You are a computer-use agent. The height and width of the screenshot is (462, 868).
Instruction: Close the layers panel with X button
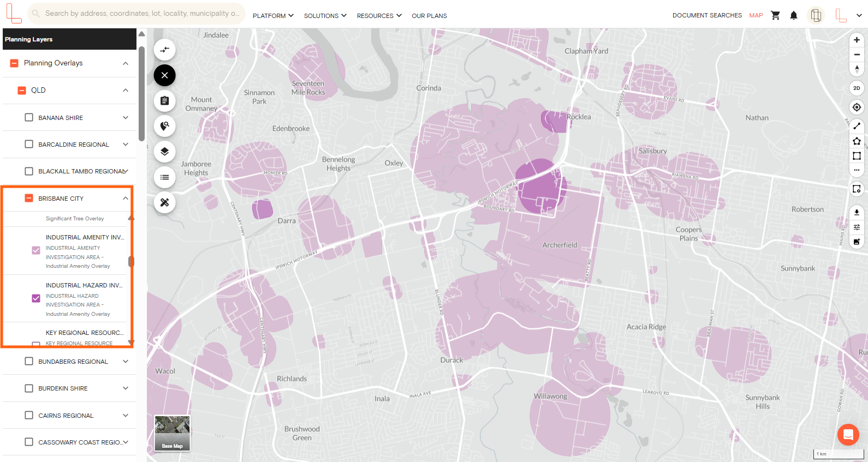[x=164, y=75]
